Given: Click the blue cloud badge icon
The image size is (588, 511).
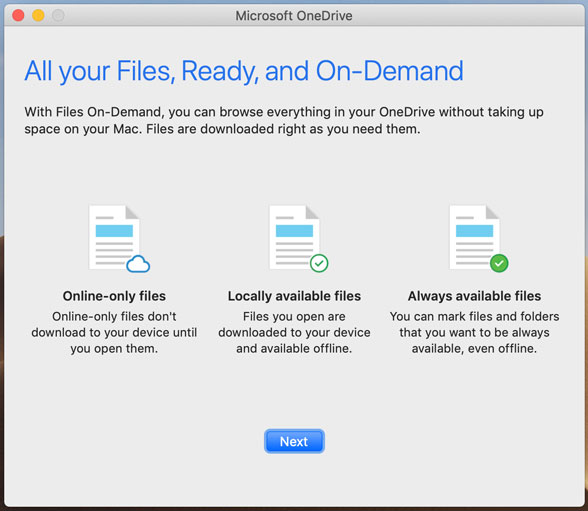Looking at the screenshot, I should [138, 264].
